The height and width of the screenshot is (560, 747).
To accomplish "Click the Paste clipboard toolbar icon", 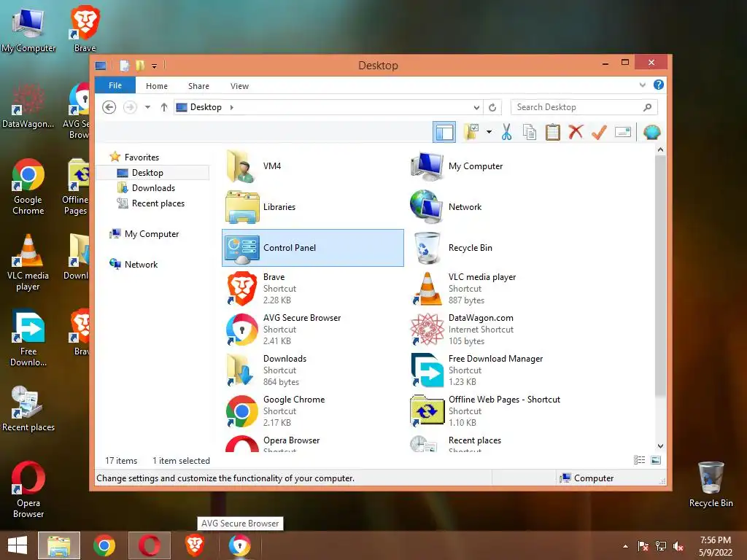I will point(553,132).
